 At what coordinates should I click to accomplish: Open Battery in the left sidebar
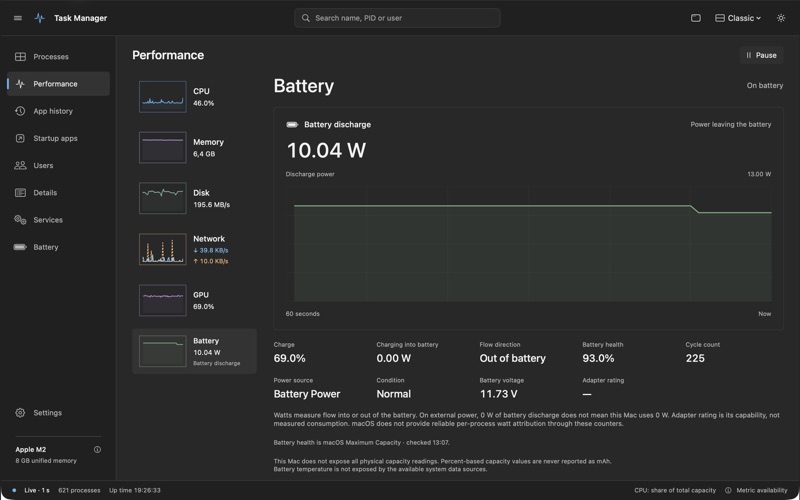point(58,247)
